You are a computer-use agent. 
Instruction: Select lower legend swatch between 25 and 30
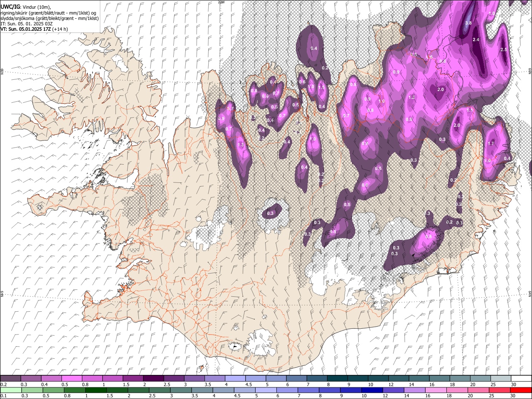(500, 390)
